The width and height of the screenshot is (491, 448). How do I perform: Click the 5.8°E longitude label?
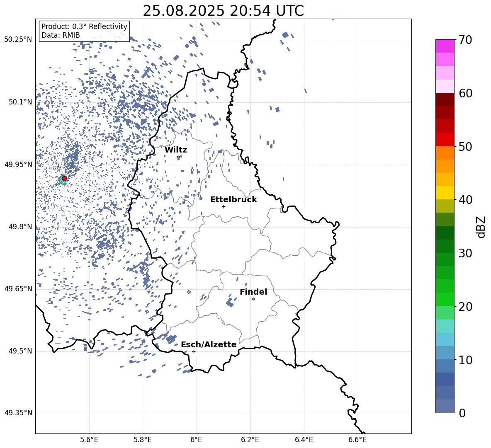click(x=143, y=440)
